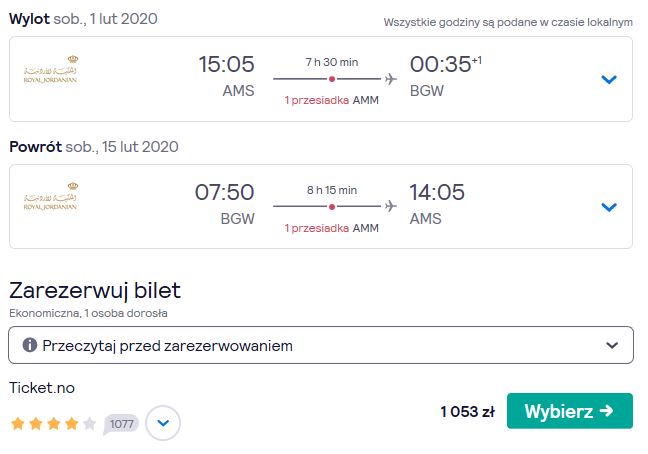This screenshot has width=648, height=454.
Task: Click the first orange rating star
Action: [x=18, y=423]
